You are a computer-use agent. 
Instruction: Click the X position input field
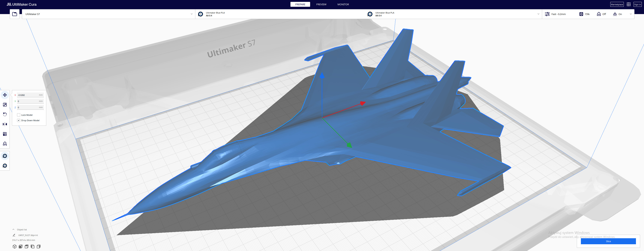click(x=30, y=95)
